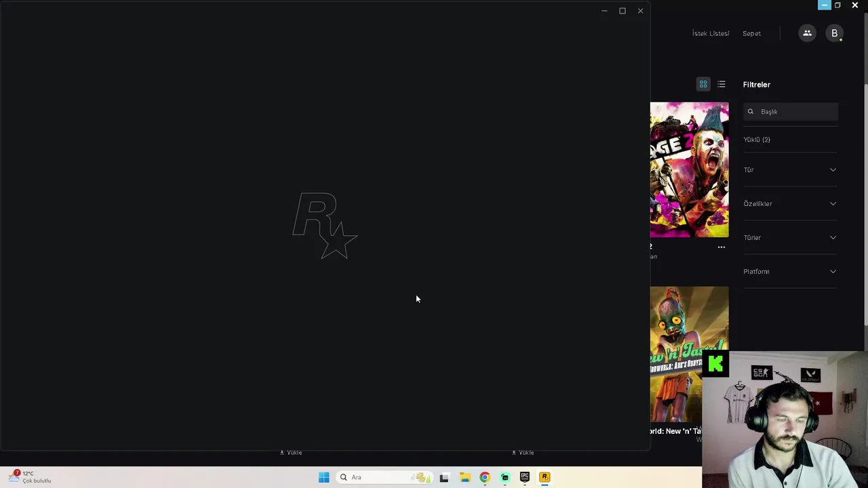
Task: Expand the Özellikler filter
Action: pyautogui.click(x=790, y=204)
